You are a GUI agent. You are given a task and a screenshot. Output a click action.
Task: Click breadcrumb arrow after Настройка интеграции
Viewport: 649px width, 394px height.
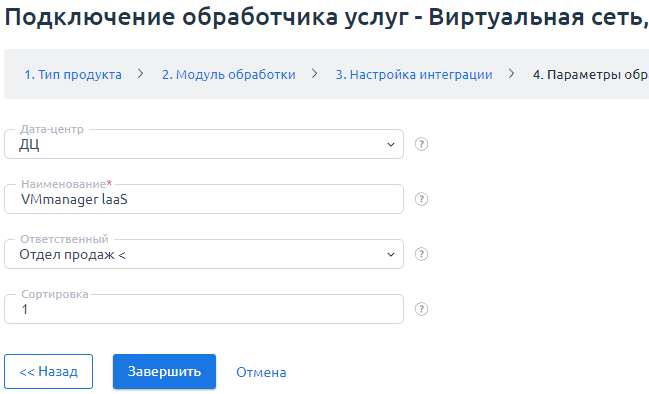coord(512,74)
